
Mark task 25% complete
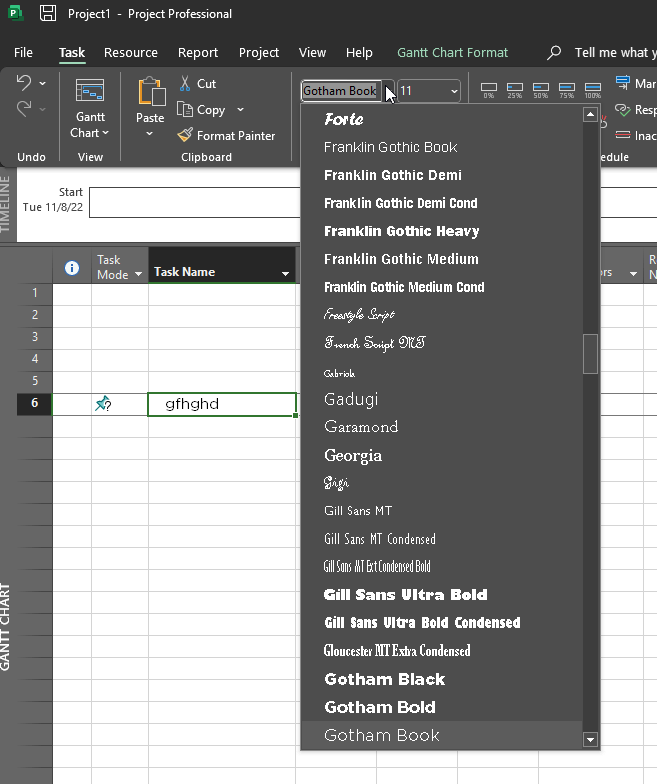tap(514, 91)
